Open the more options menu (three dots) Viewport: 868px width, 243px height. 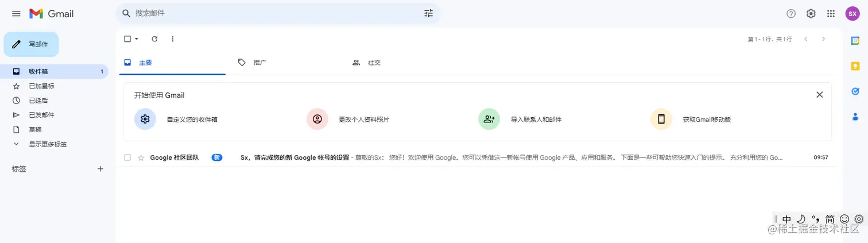pos(173,39)
